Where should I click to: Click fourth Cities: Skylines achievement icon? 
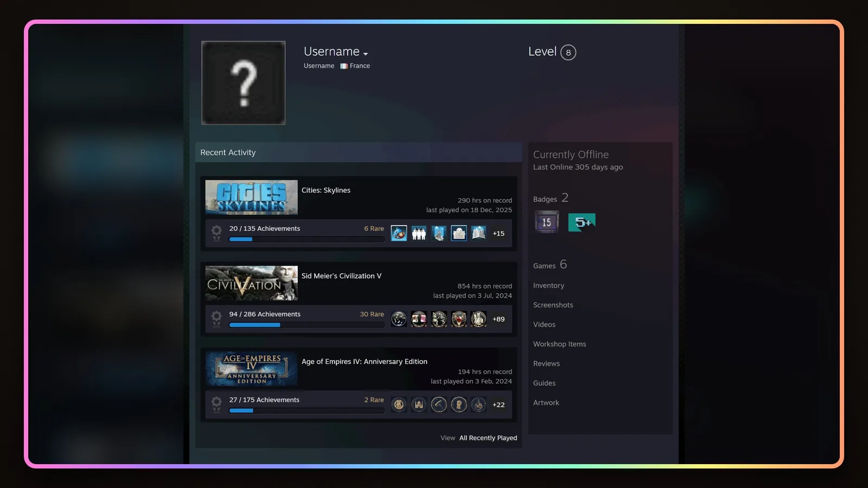(x=459, y=234)
